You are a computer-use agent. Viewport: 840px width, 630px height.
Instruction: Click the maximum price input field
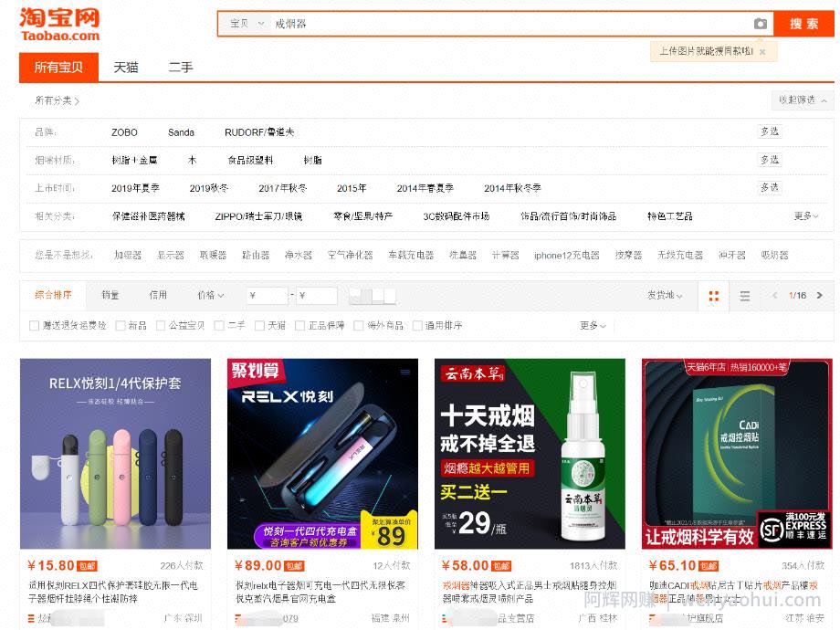click(317, 295)
